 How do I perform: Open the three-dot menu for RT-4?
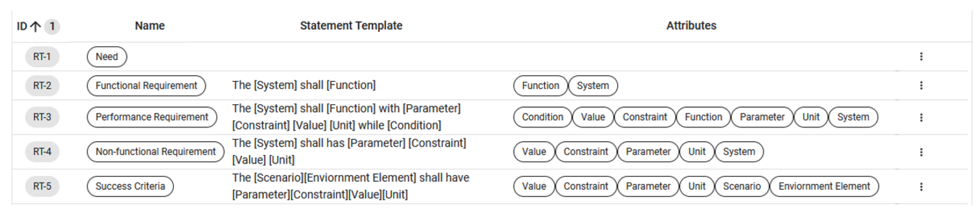tap(921, 152)
